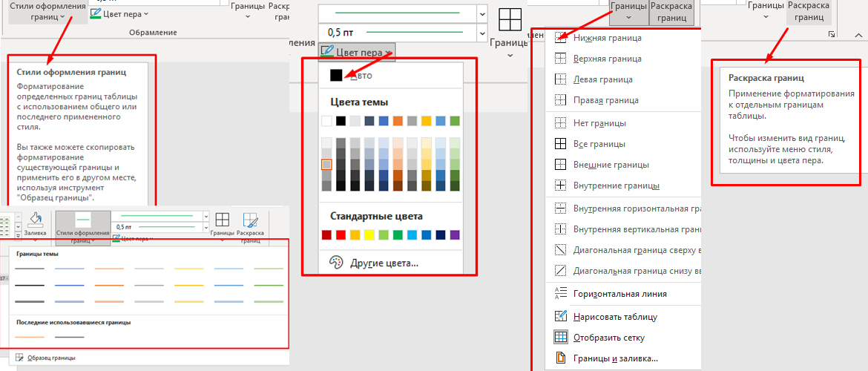The image size is (868, 371).
Task: Open the 0,5 пт line weight dropdown
Action: 481,33
